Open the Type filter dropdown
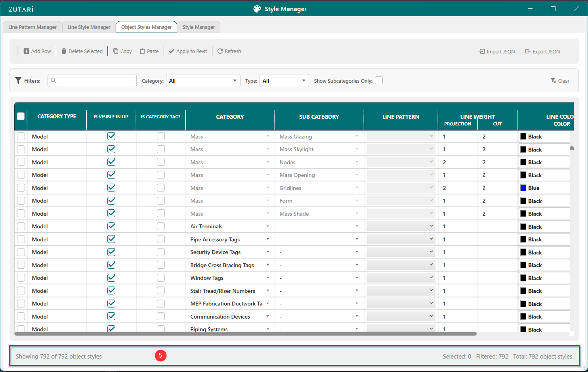Image resolution: width=588 pixels, height=372 pixels. coord(284,81)
